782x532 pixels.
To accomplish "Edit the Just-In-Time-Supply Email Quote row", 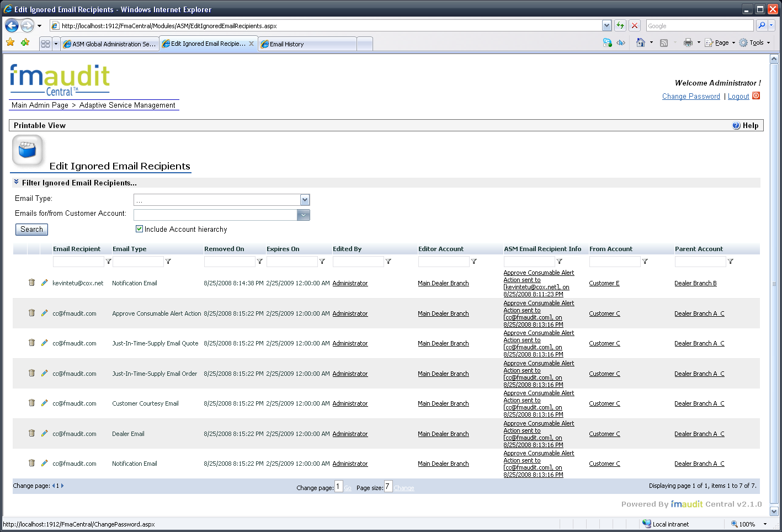I will (45, 343).
